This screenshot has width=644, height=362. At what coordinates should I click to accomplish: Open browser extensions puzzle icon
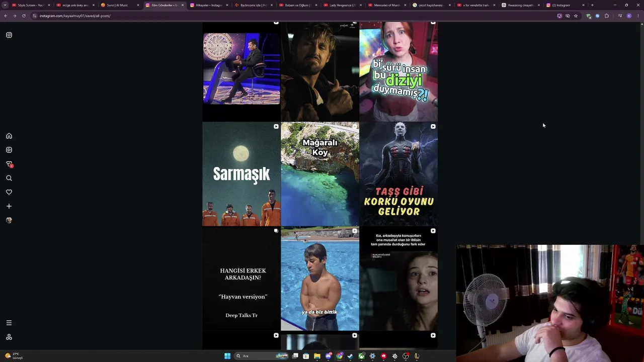click(x=607, y=16)
